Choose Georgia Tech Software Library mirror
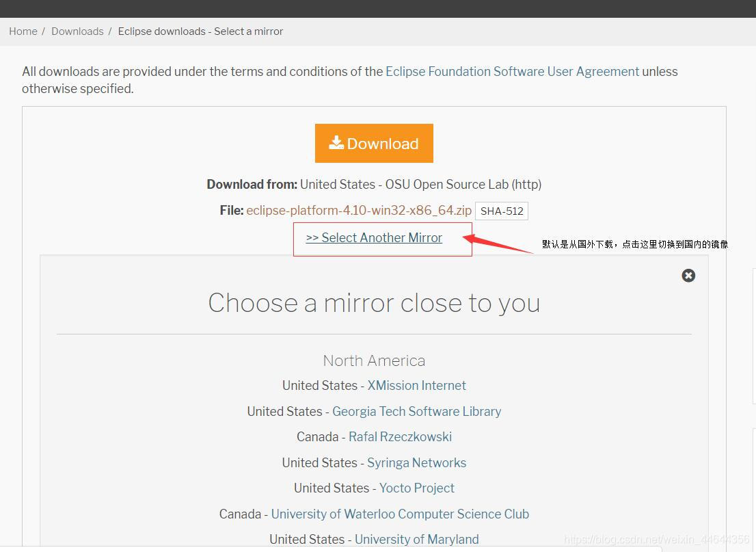 coord(416,412)
